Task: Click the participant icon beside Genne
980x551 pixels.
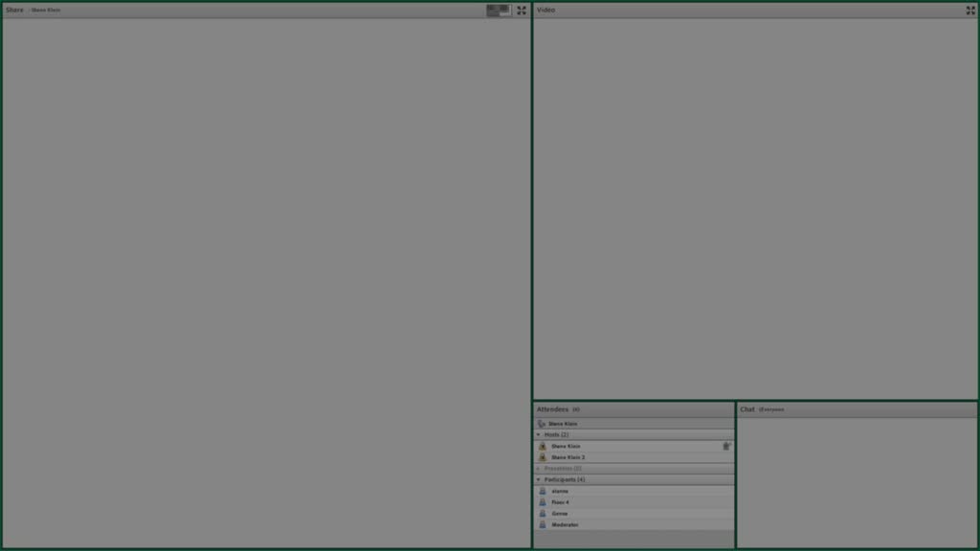Action: [543, 514]
